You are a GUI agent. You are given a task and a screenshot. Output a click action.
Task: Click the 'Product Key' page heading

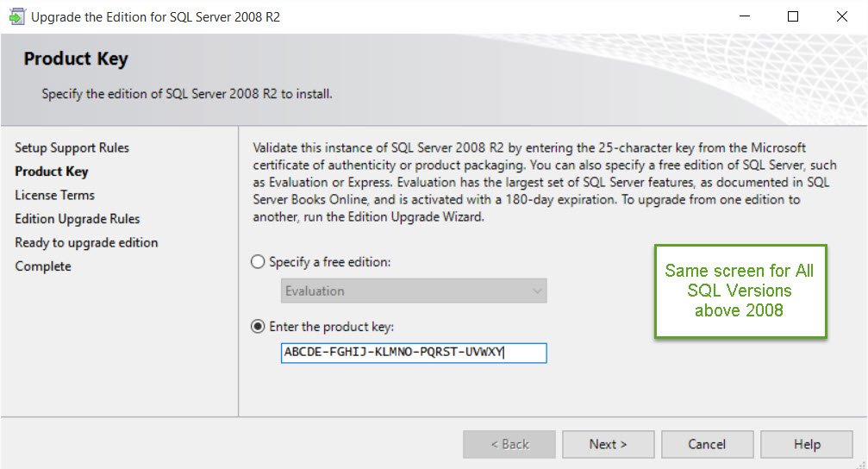76,59
